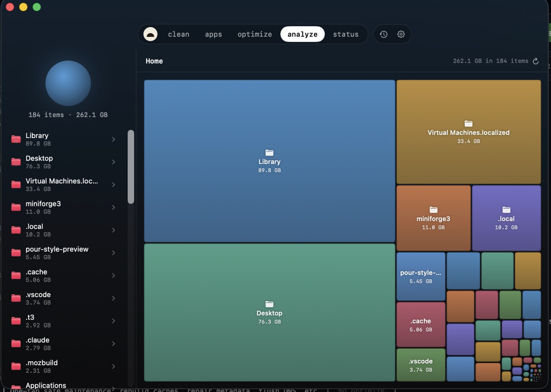Viewport: 551px width, 392px height.
Task: Click the refresh icon beside item count
Action: [x=536, y=61]
